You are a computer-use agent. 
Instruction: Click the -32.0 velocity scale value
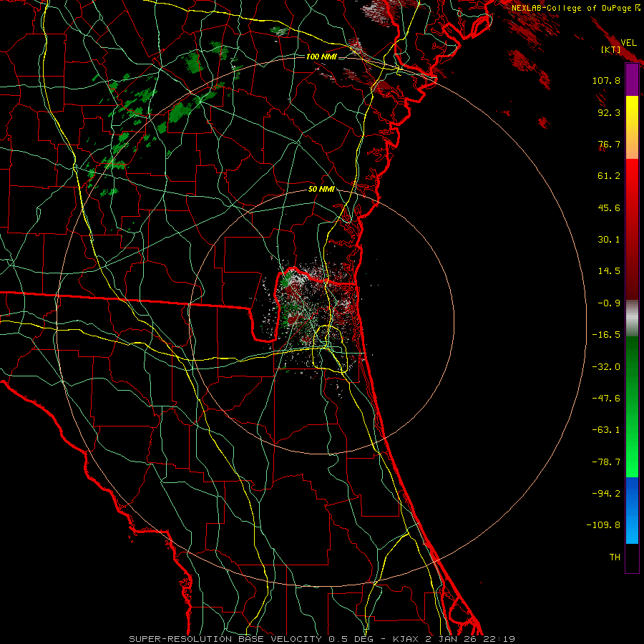(x=606, y=367)
